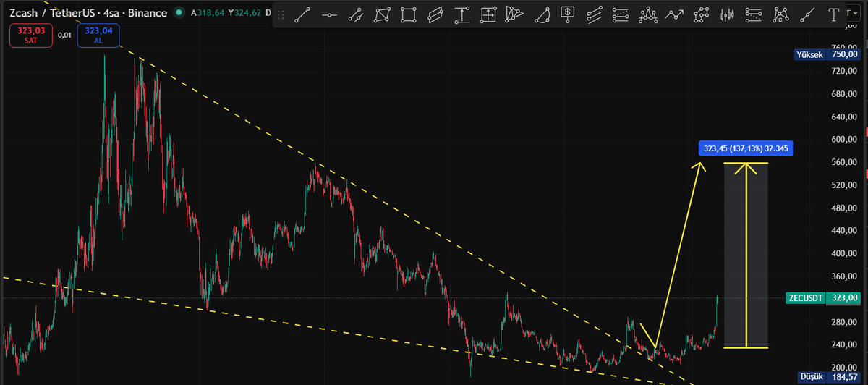Select the Extended Line tool with two midpoints
The width and height of the screenshot is (868, 385).
(x=355, y=14)
